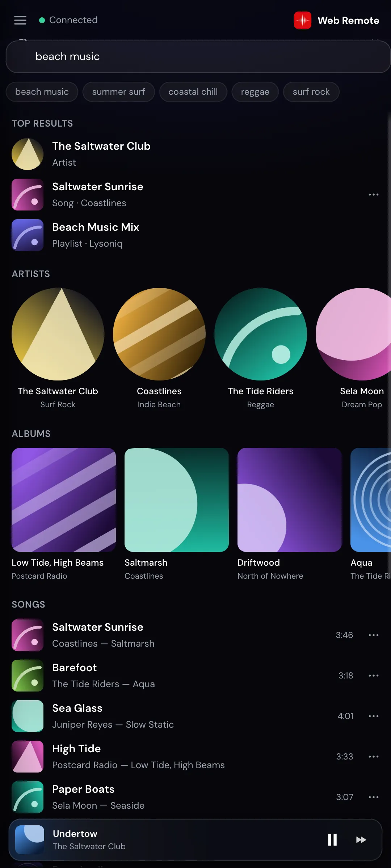The height and width of the screenshot is (868, 391).
Task: Open more options for Sea Glass song
Action: 374,716
